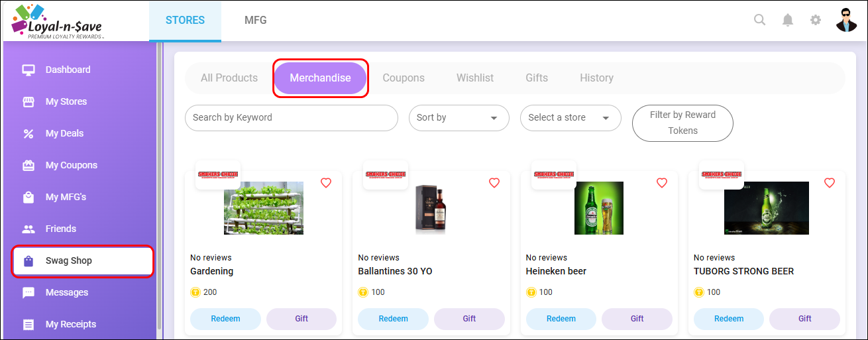Open the Heineken beer product image
868x340 pixels.
599,208
